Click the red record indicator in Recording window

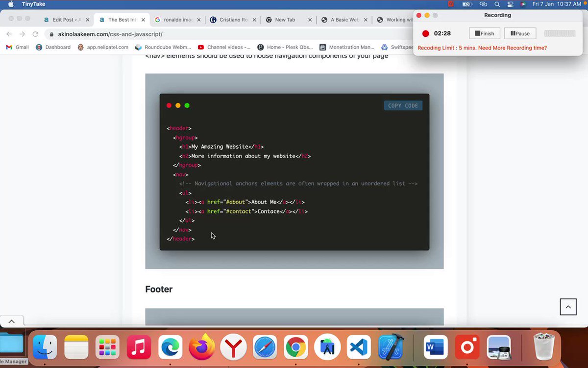point(426,33)
